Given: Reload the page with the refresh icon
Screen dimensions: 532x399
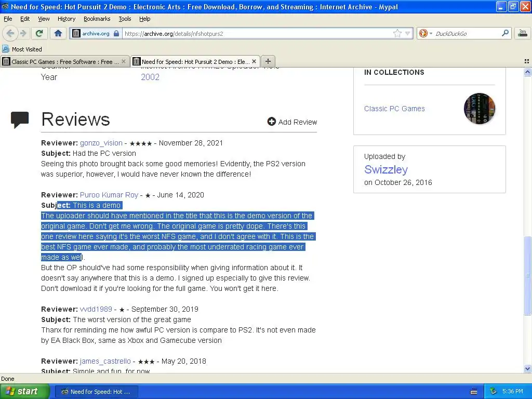Looking at the screenshot, I should (x=39, y=33).
